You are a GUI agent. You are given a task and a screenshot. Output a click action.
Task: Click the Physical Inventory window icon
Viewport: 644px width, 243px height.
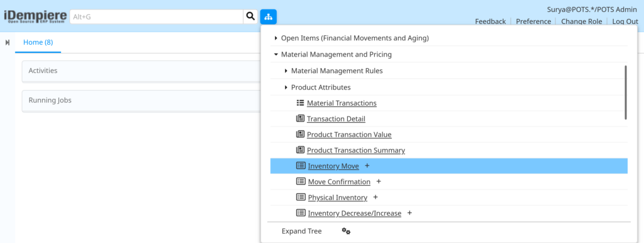point(301,198)
